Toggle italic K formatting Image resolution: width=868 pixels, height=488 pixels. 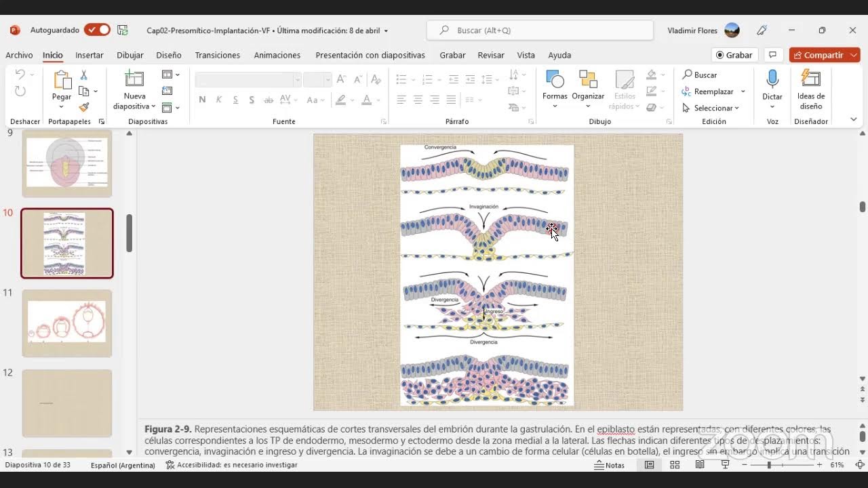[x=218, y=100]
